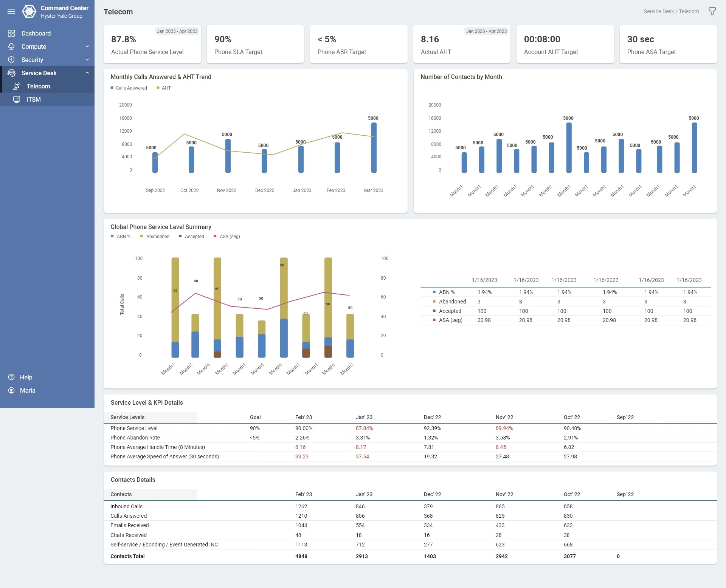Click the Dashboard grid icon

[x=11, y=33]
